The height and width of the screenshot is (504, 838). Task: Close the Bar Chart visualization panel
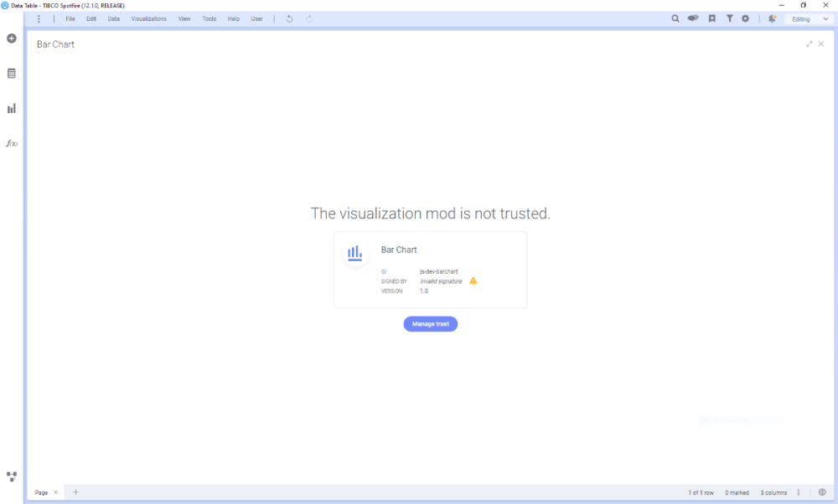coord(821,44)
